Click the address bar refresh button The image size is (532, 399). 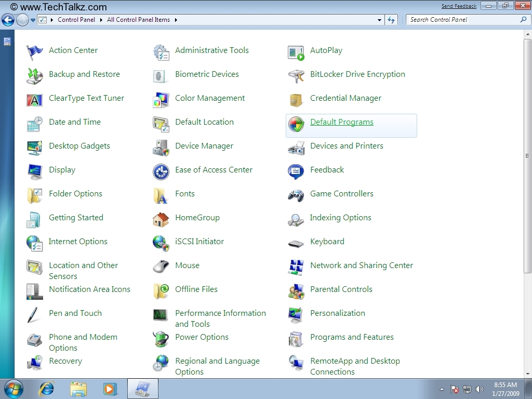(391, 20)
